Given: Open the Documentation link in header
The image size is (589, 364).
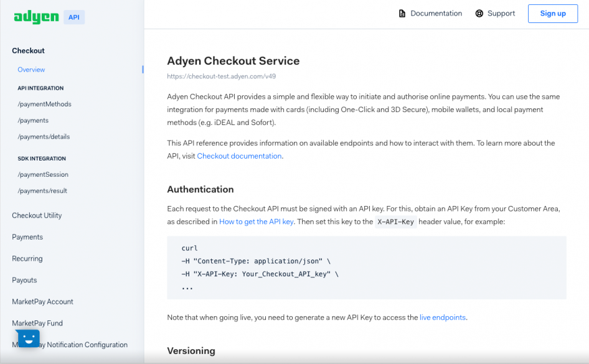Looking at the screenshot, I should (x=436, y=14).
